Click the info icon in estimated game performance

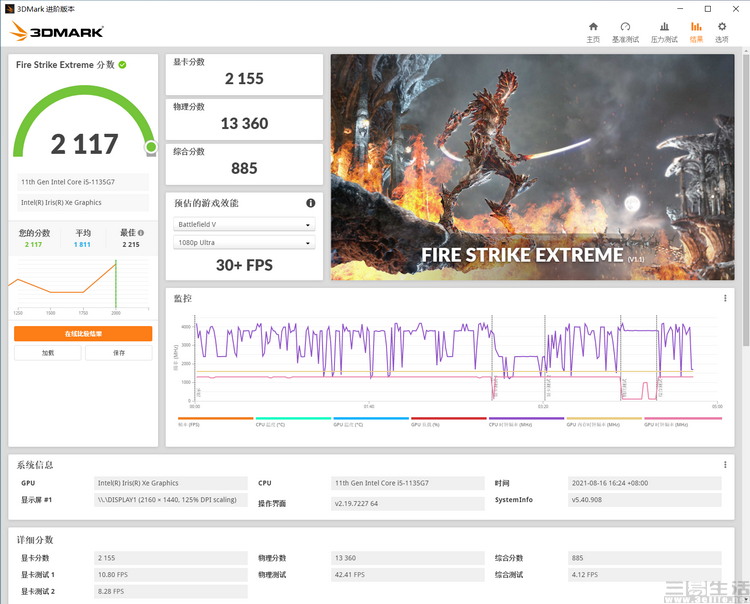[311, 203]
